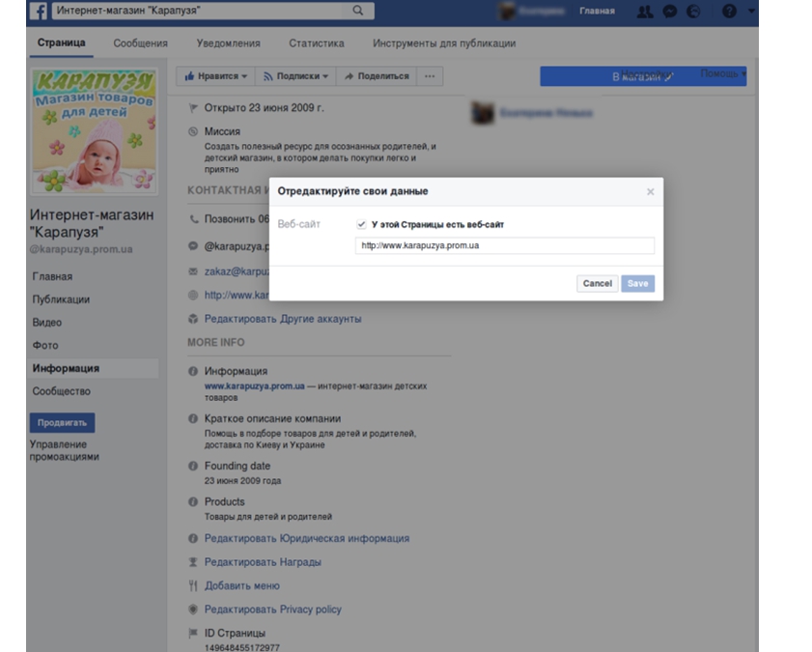Click the Карапузя page profile picture
Screen dimensions: 812x652
(94, 129)
